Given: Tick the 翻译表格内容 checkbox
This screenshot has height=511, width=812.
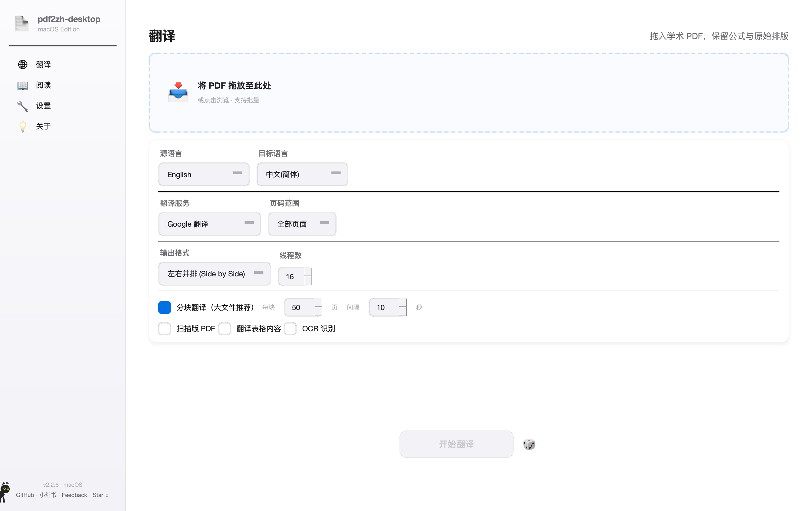Looking at the screenshot, I should [225, 328].
